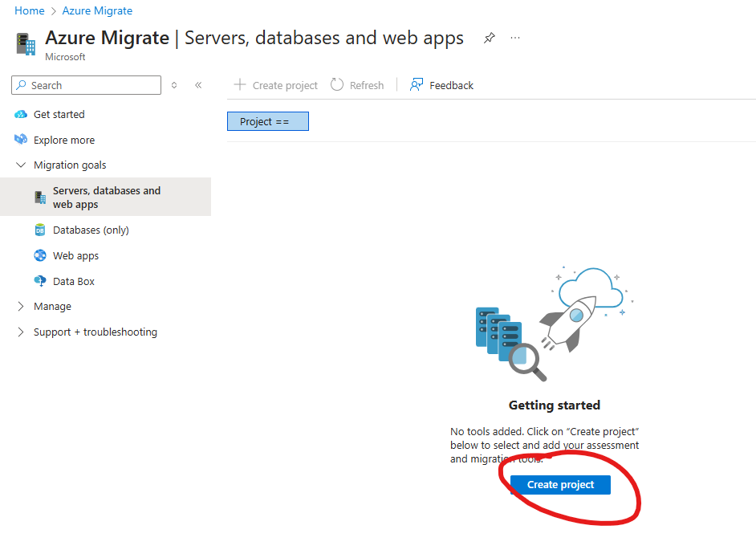756x554 pixels.
Task: Click the pin to dashboard icon
Action: pyautogui.click(x=489, y=39)
